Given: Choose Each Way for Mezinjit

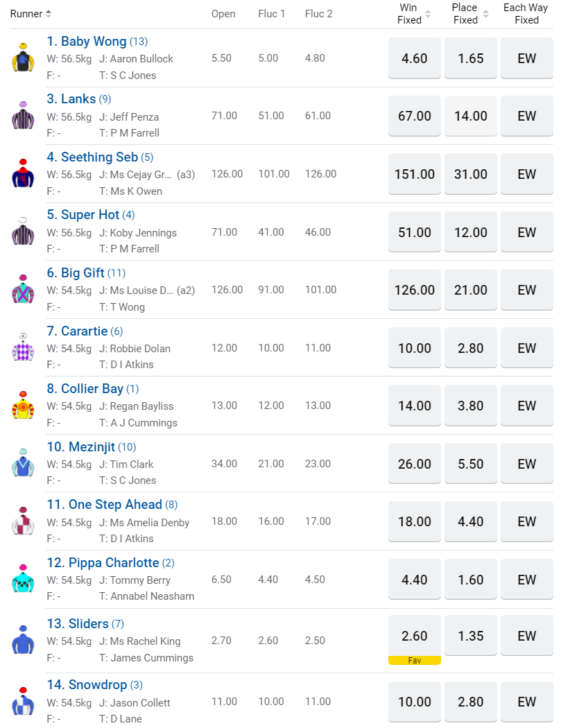Looking at the screenshot, I should [x=527, y=464].
